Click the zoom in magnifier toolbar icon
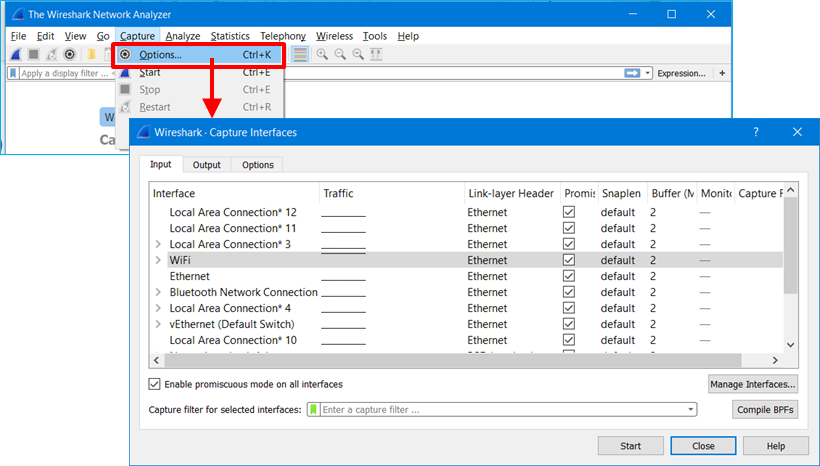This screenshot has width=820, height=466. click(x=322, y=54)
